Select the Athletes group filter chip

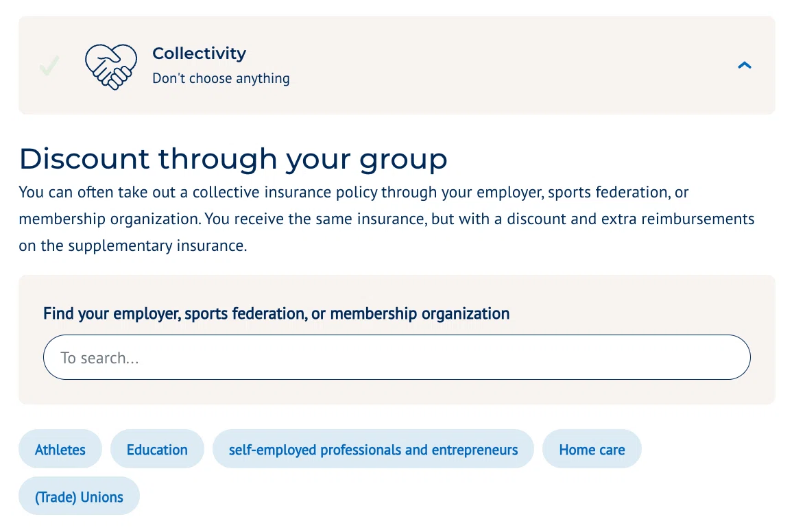pos(60,449)
